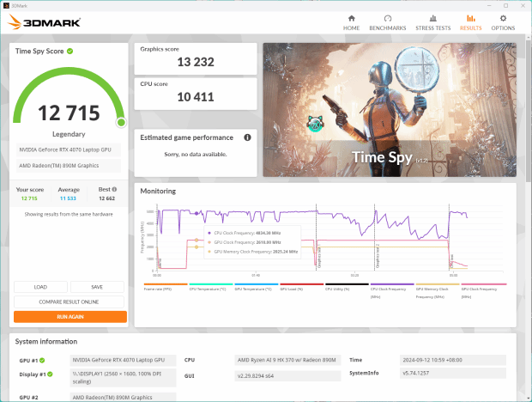Viewport: 532px width, 402px height.
Task: Open the BENCHMARKS tab
Action: click(388, 22)
